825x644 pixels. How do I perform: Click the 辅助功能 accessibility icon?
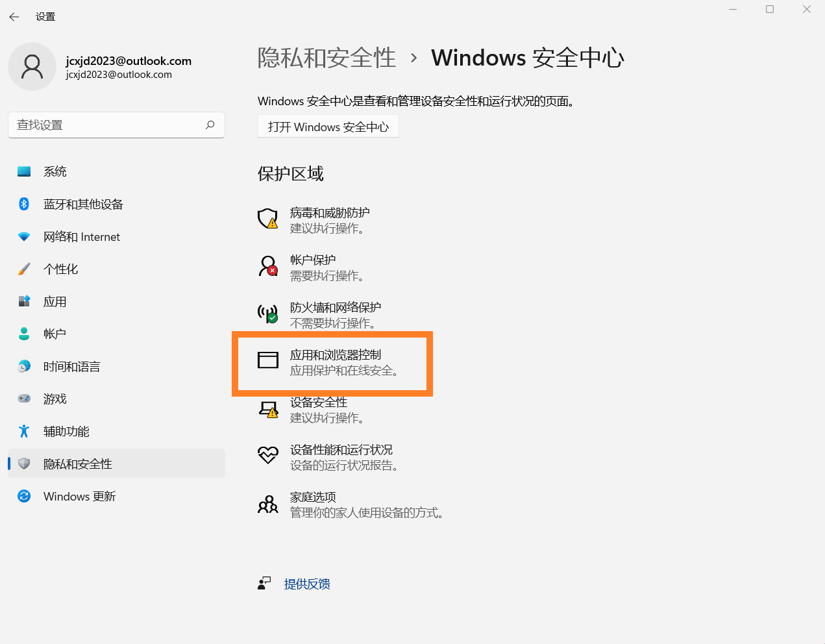click(x=24, y=431)
